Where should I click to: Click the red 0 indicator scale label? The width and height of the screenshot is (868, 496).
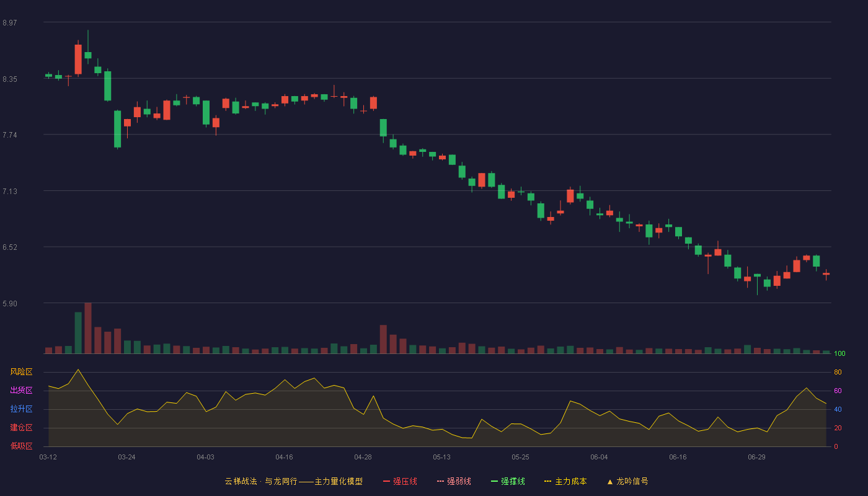pos(836,446)
